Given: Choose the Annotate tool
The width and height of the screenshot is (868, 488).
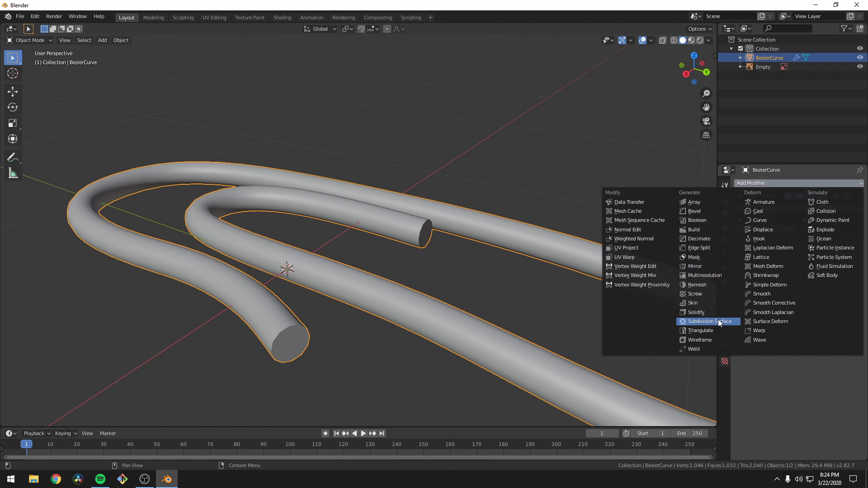Looking at the screenshot, I should click(x=12, y=157).
